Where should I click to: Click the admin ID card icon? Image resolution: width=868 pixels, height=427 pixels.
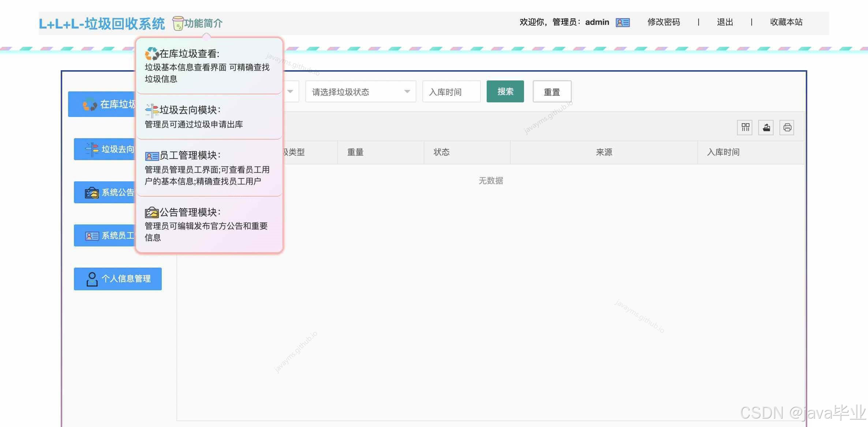pyautogui.click(x=622, y=23)
